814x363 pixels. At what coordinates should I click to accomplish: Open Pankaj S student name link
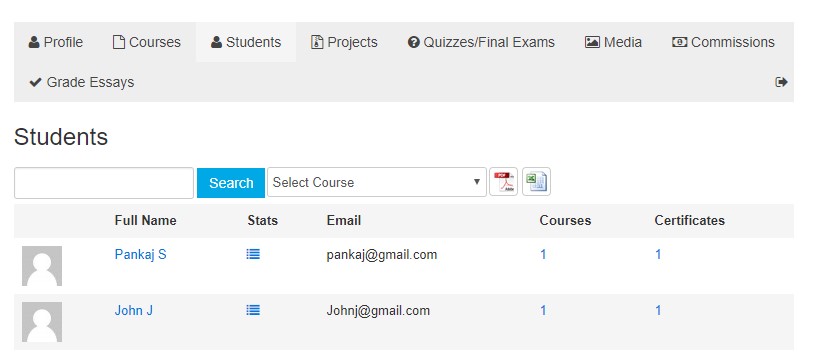tap(141, 254)
